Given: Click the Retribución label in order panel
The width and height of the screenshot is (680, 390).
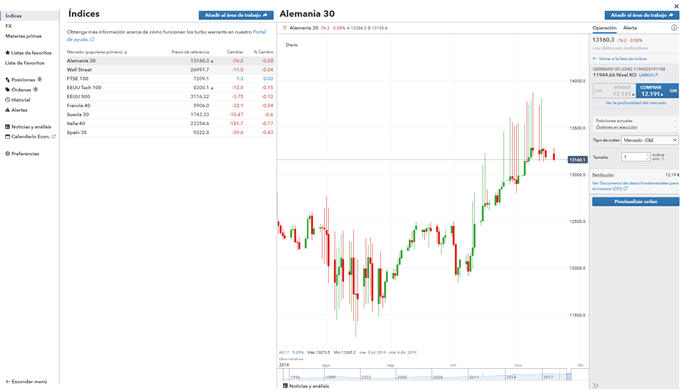Looking at the screenshot, I should [x=603, y=175].
